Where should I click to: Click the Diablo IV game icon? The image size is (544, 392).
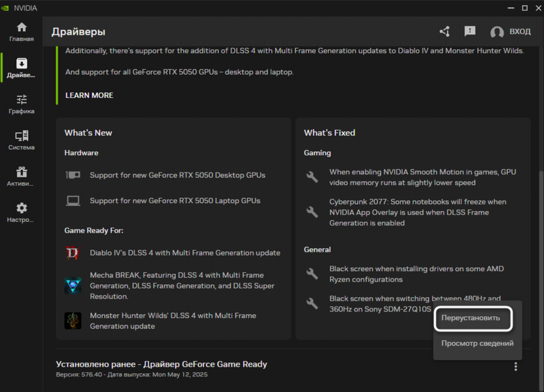click(73, 253)
